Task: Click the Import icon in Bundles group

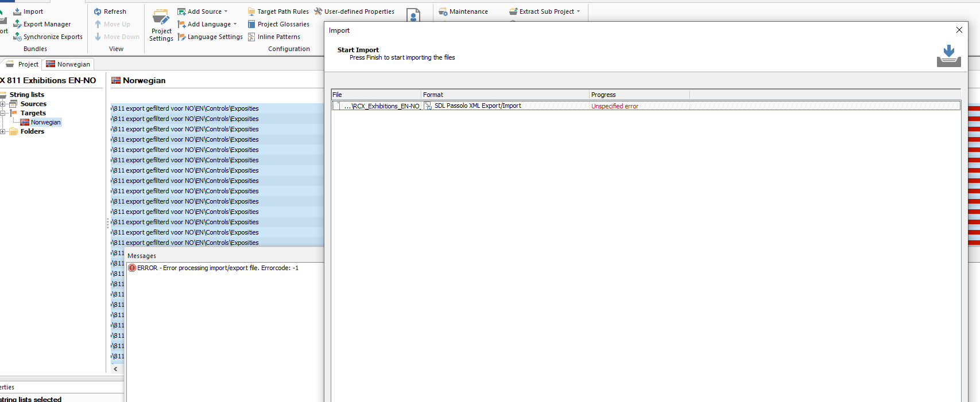Action: (x=17, y=11)
